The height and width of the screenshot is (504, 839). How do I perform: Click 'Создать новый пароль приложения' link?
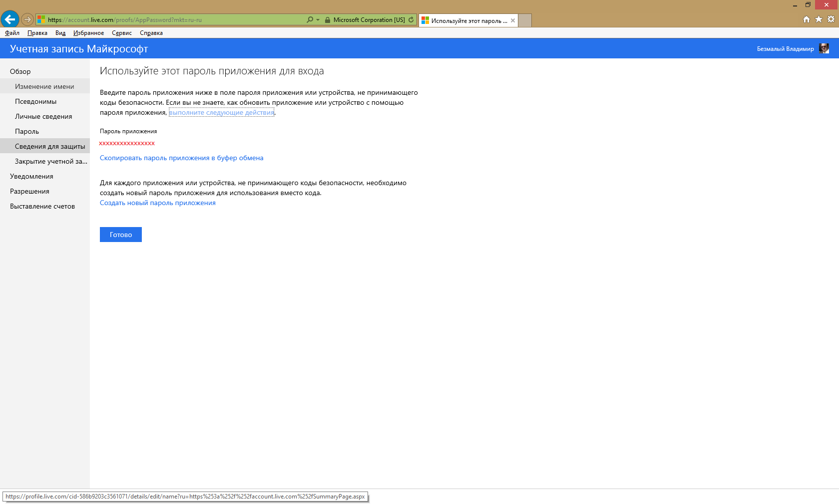pyautogui.click(x=158, y=203)
